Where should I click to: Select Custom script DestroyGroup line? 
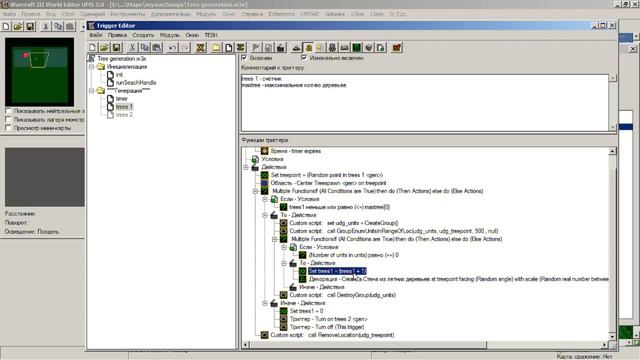[x=342, y=295]
